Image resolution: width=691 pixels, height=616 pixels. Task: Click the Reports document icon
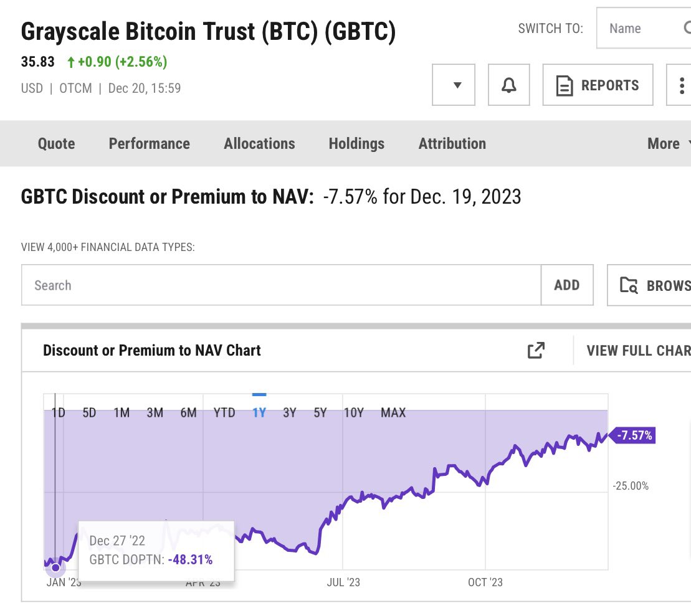[x=565, y=85]
